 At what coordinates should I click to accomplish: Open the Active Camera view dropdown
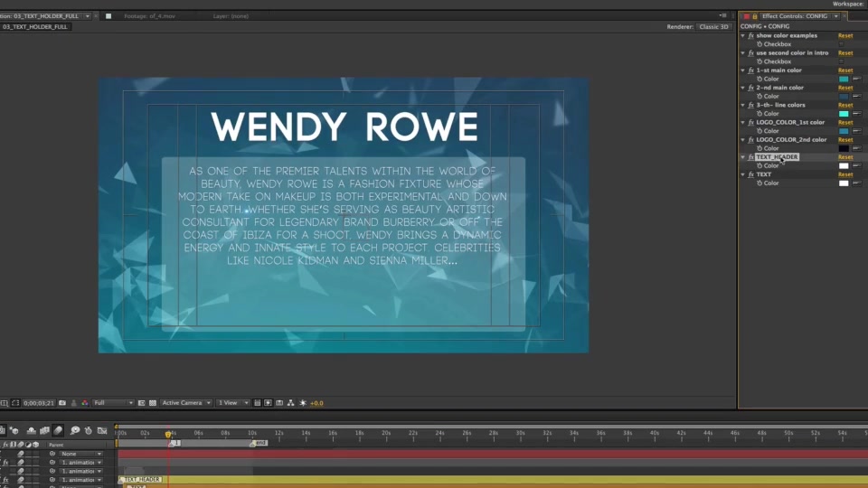pyautogui.click(x=186, y=403)
